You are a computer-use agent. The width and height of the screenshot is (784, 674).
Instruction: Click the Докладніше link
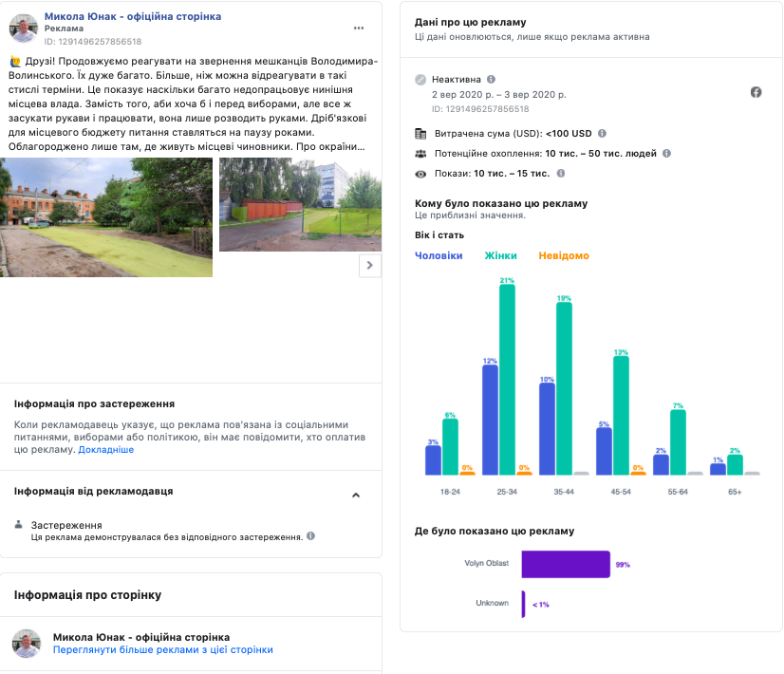105,450
